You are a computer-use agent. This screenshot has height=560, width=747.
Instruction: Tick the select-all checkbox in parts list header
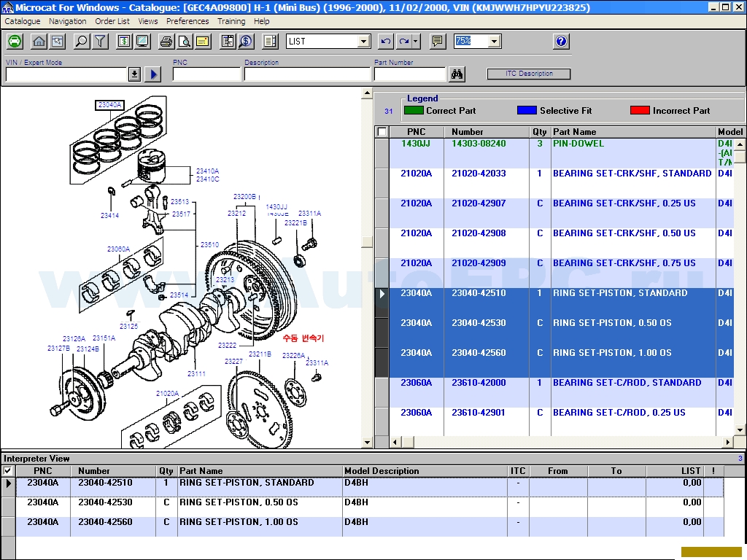(x=382, y=132)
